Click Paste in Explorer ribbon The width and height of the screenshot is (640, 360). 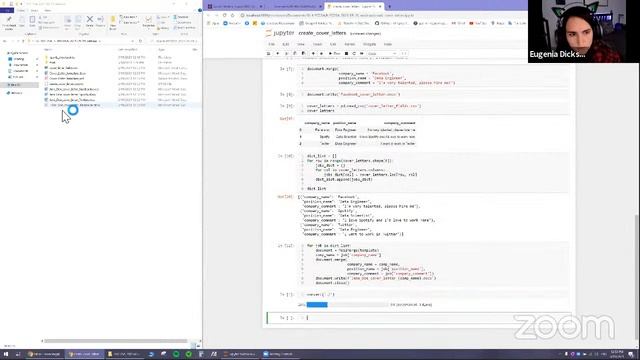[x=32, y=22]
